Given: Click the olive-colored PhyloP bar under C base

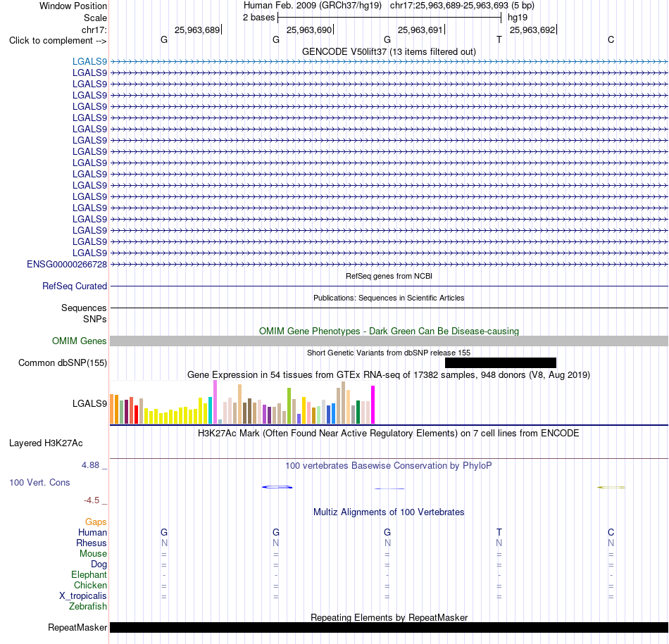Looking at the screenshot, I should point(611,487).
